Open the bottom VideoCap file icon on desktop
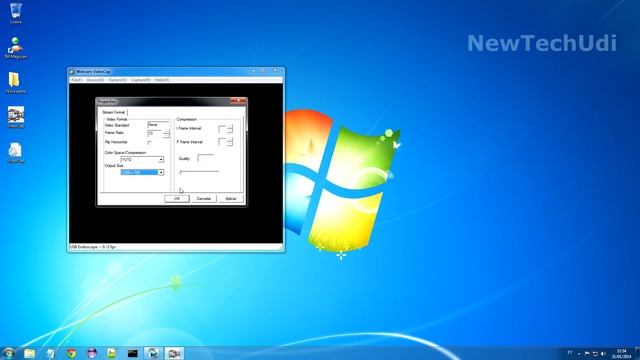 [16, 153]
